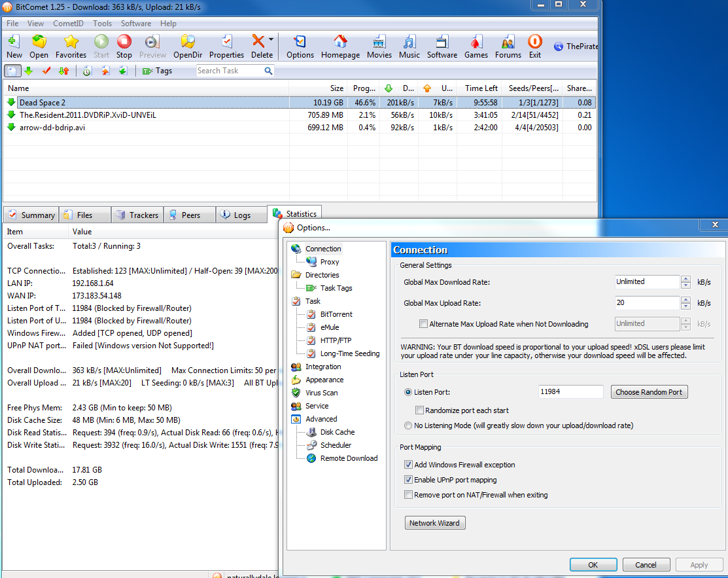Screen dimensions: 728x578
Task: Open the CometID menu
Action: [68, 23]
